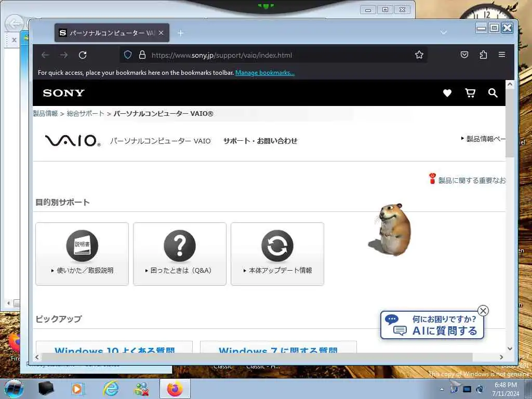Click the hamster desktop pet
This screenshot has height=399, width=532.
point(391,229)
